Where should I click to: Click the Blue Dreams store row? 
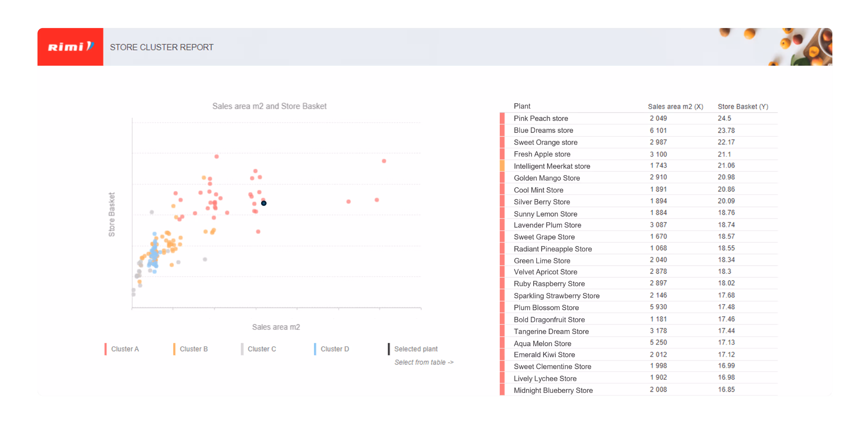click(x=543, y=130)
